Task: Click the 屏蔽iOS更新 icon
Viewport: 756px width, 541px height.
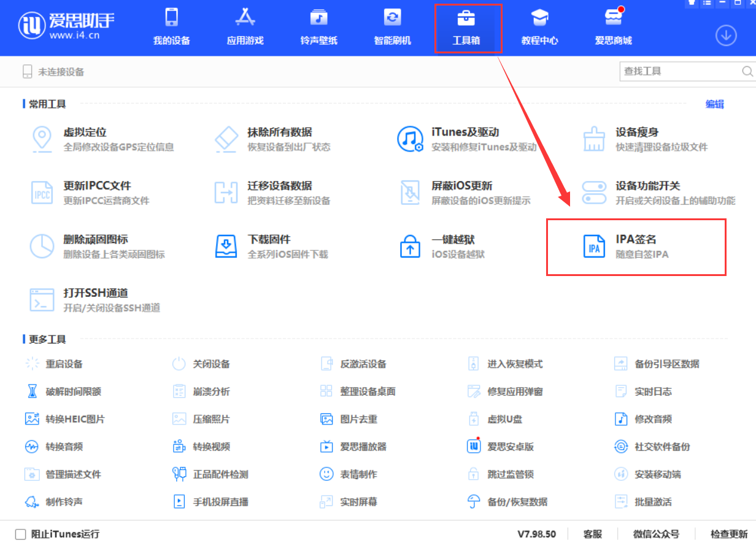Action: [x=410, y=193]
